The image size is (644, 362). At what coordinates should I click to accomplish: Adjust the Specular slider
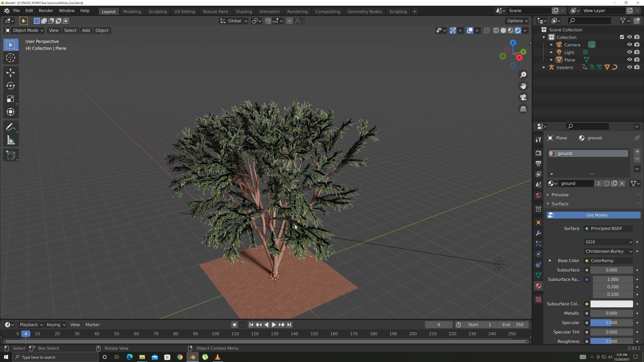click(x=611, y=323)
